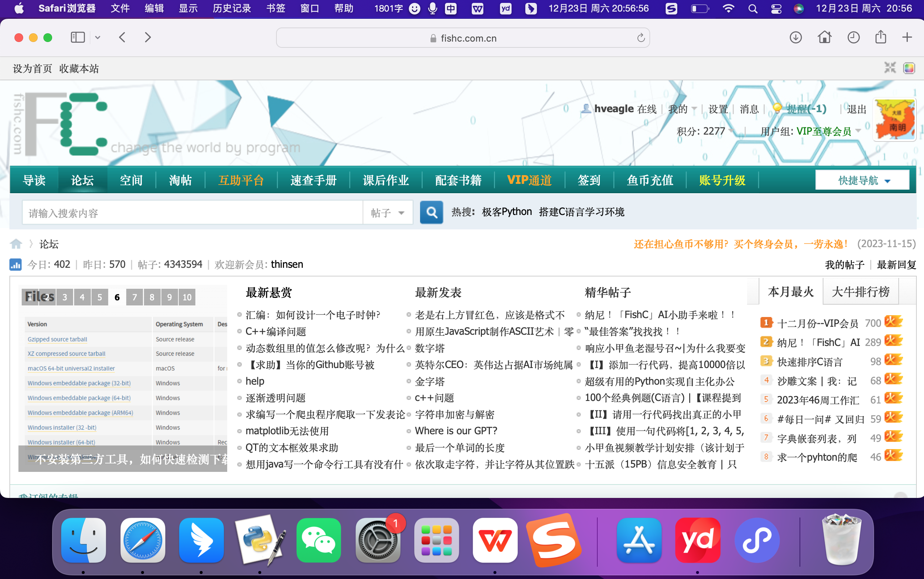Viewport: 924px width, 579px height.
Task: Expand sidebar options chevron
Action: tap(98, 38)
